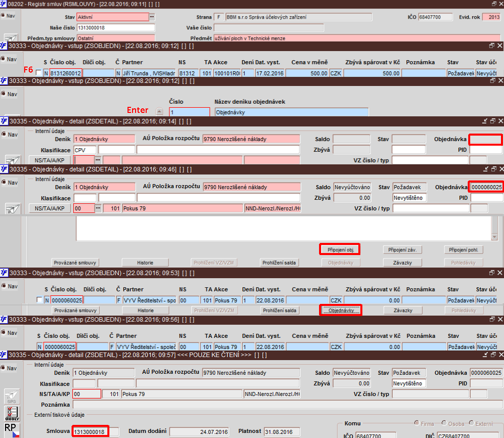This screenshot has width=504, height=438.
Task: Click the Připojení záv. button
Action: (402, 249)
